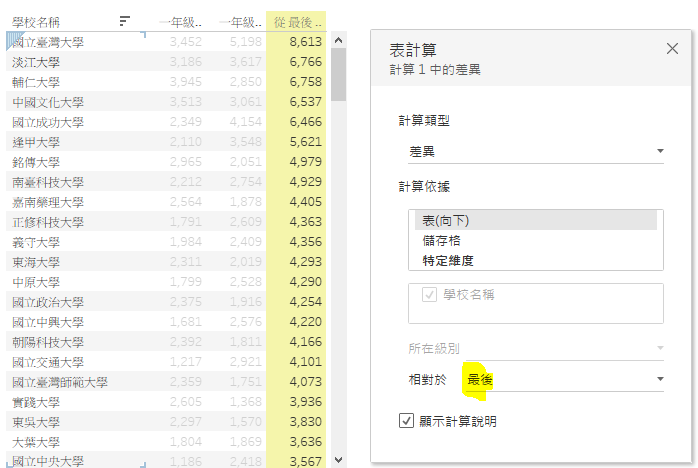Close the 表計算 dialog
This screenshot has width=698, height=468.
[672, 49]
